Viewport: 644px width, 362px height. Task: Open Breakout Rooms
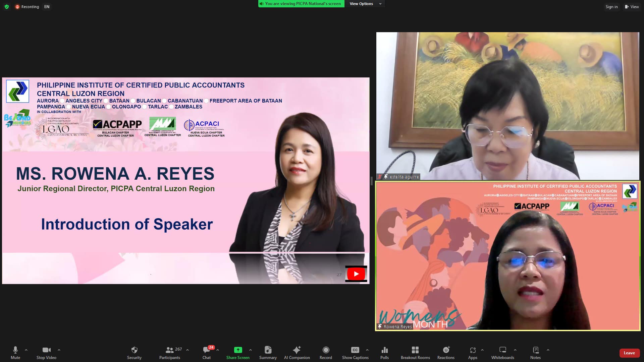click(415, 353)
